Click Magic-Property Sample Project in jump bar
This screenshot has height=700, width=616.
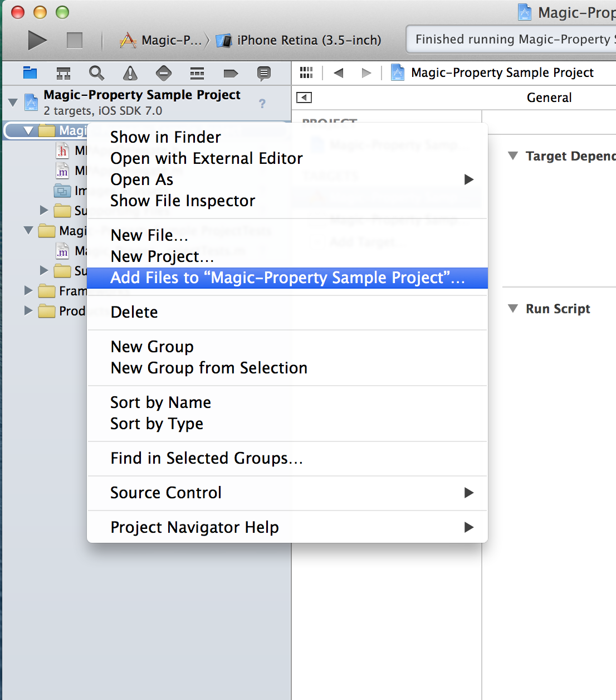[502, 72]
